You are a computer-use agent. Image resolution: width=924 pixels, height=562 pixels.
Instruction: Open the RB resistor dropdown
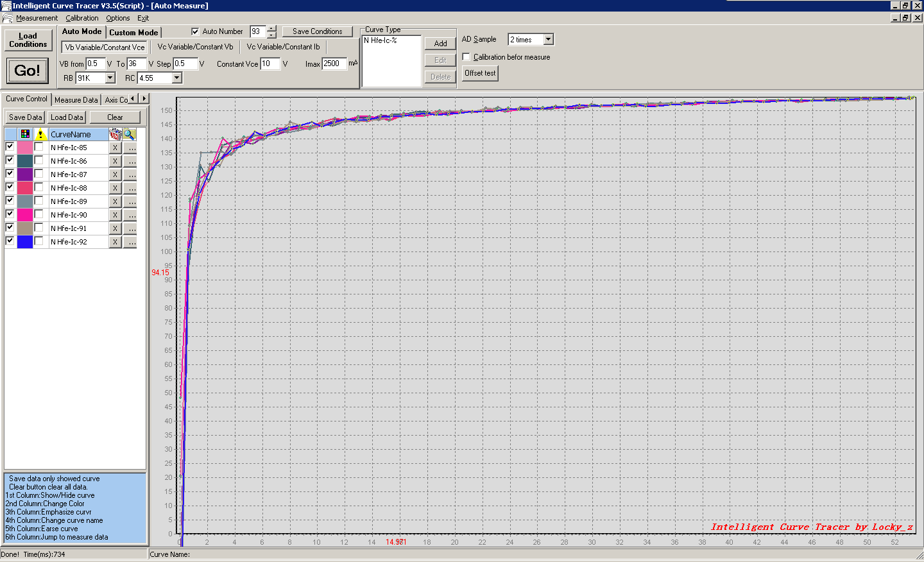click(110, 78)
